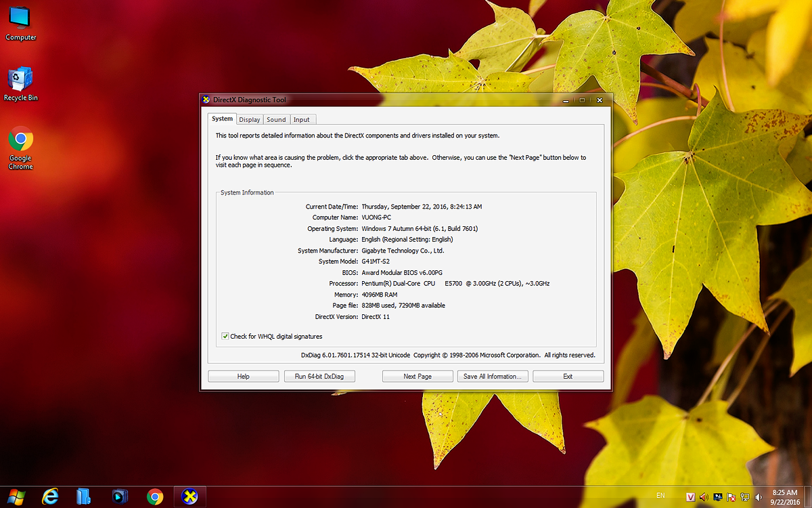
Task: Minimize the DirectX Diagnostic Tool window
Action: 566,100
